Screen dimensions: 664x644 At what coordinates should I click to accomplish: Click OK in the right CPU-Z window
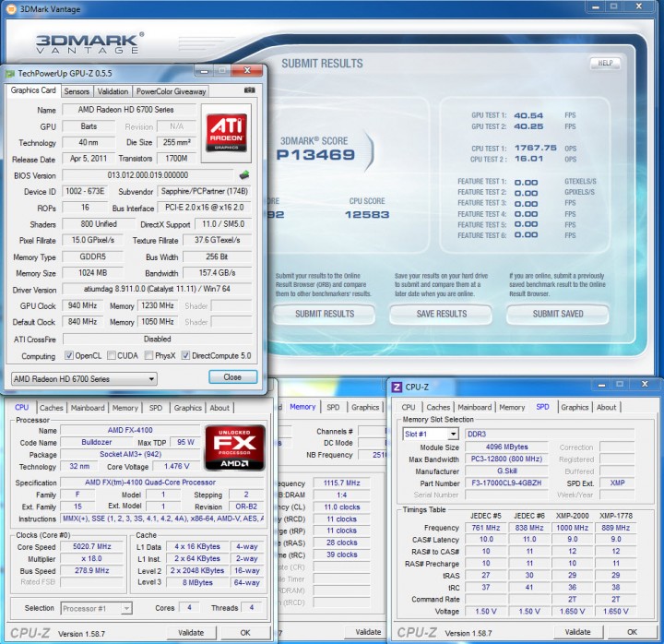point(632,632)
